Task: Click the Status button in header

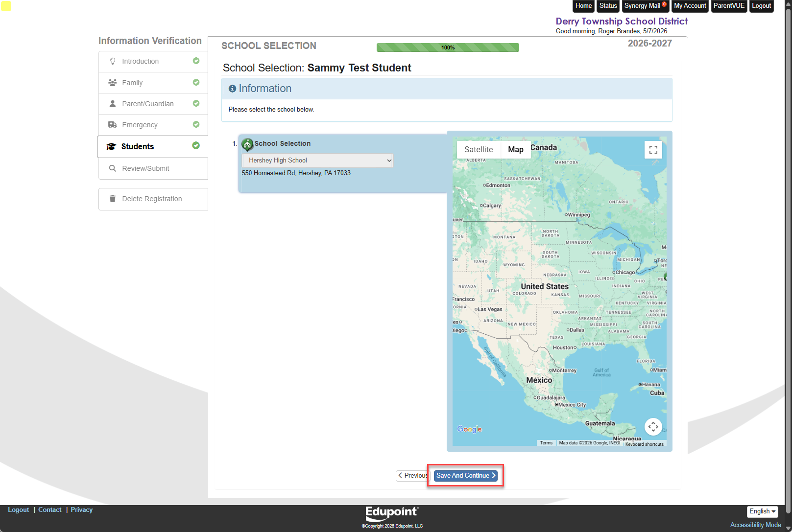Action: [608, 6]
